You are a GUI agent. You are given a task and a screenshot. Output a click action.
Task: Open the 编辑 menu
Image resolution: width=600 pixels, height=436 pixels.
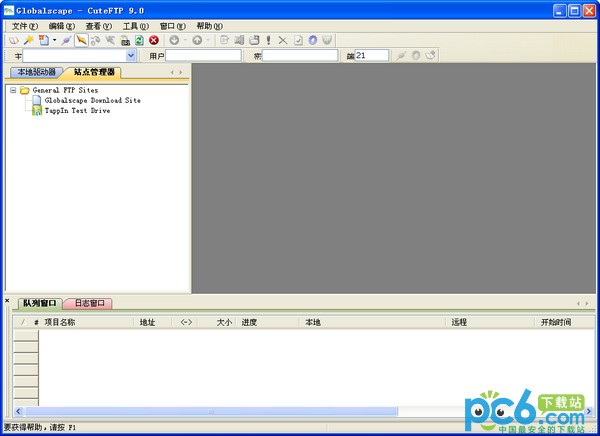[62, 26]
